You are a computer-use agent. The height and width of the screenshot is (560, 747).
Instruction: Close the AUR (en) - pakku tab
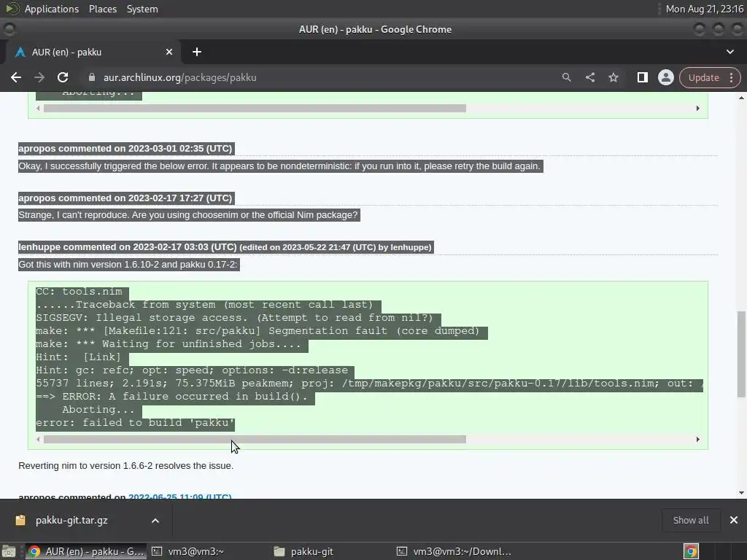(x=169, y=52)
